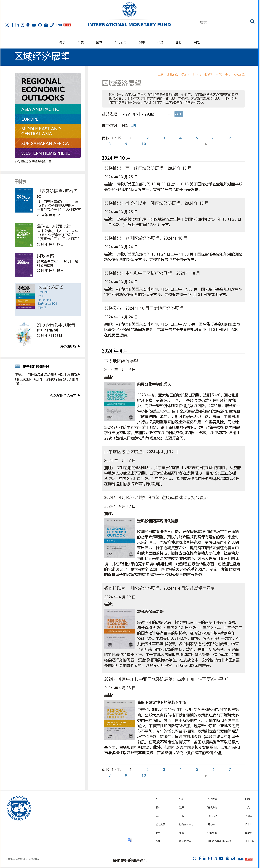Open the region filter dropdown
The width and height of the screenshot is (260, 868).
[156, 114]
